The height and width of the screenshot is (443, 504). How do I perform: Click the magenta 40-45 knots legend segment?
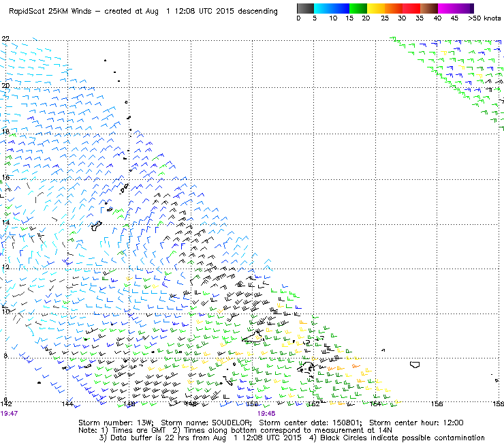pos(447,8)
